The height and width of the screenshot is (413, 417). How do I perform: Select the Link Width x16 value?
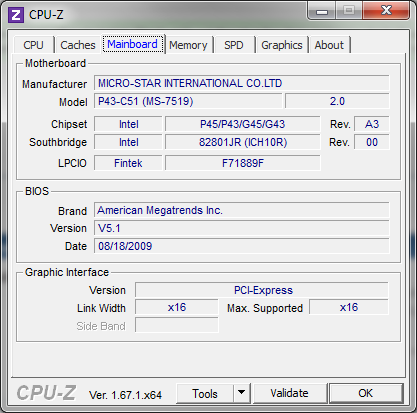177,307
